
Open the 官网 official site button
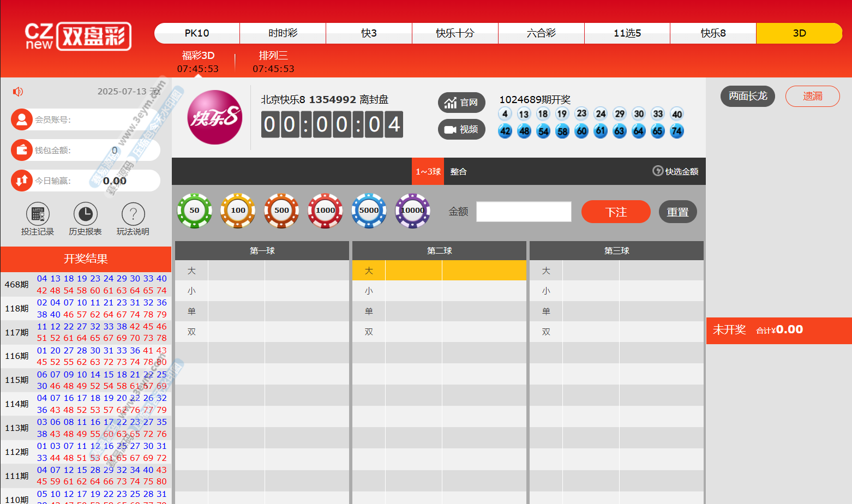click(x=461, y=103)
